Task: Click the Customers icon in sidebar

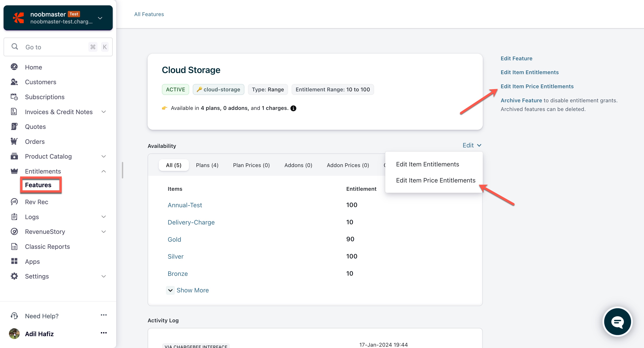Action: 14,82
